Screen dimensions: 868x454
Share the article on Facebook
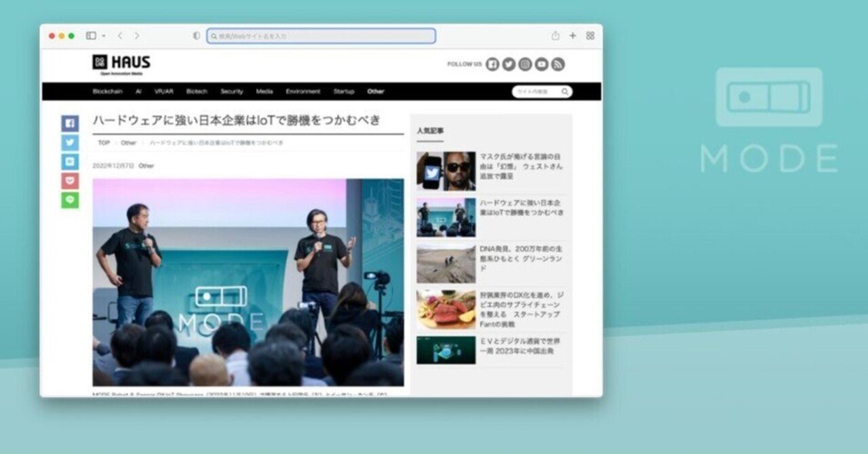pos(68,123)
